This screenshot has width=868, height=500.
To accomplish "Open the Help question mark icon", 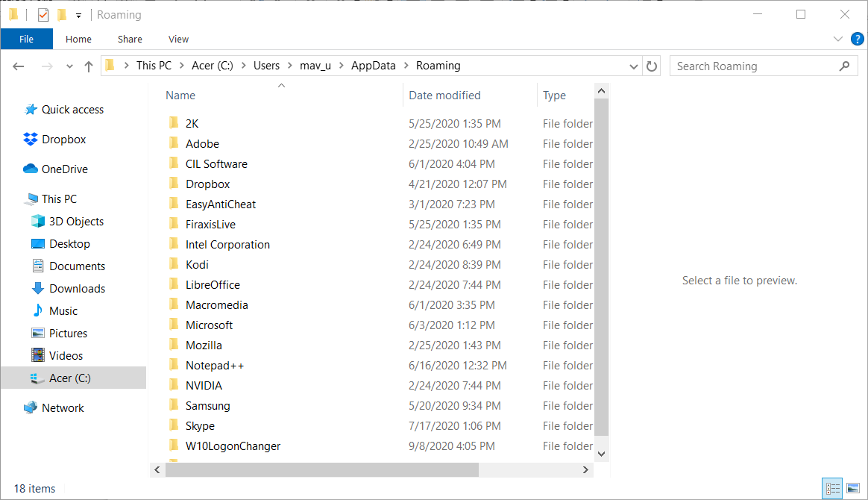I will point(857,40).
